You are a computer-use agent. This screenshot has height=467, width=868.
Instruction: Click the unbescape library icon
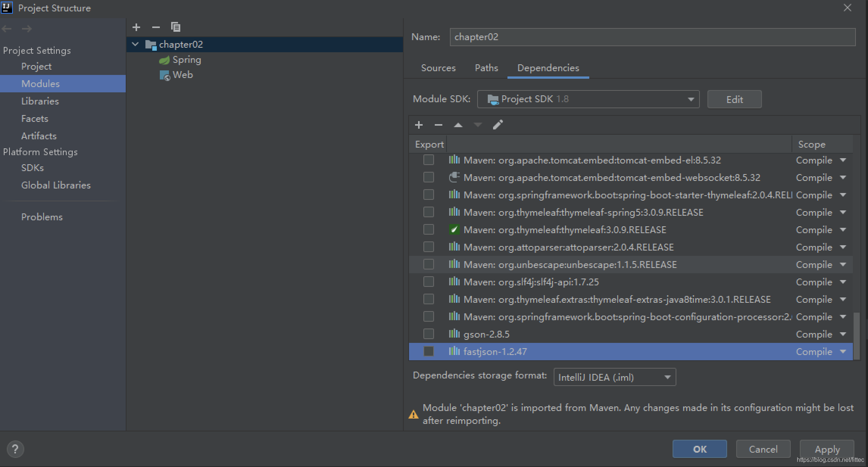tap(454, 264)
